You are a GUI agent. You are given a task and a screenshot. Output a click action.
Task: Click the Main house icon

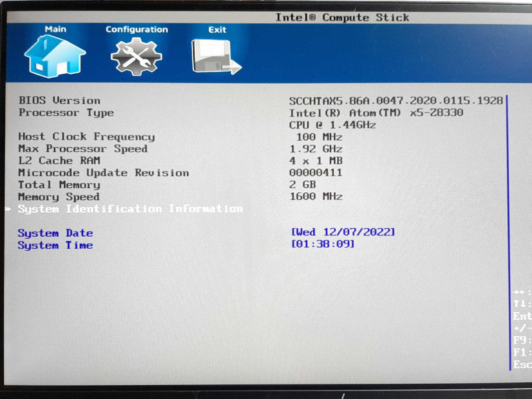point(55,57)
